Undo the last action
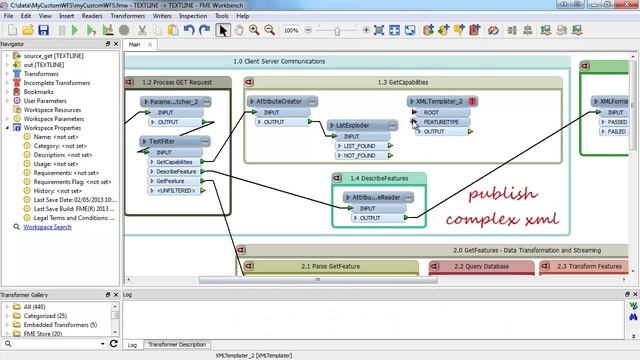This screenshot has width=640, height=360. click(189, 30)
